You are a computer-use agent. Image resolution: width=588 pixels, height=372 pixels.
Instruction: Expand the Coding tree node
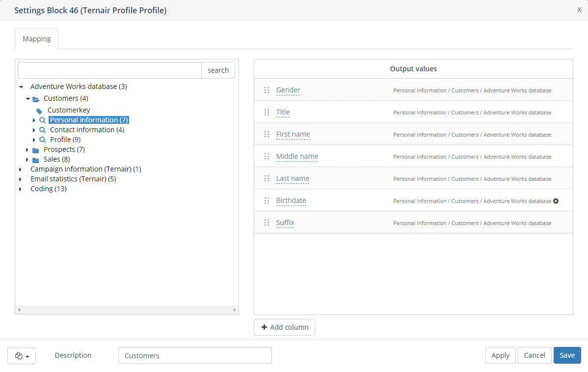point(21,189)
